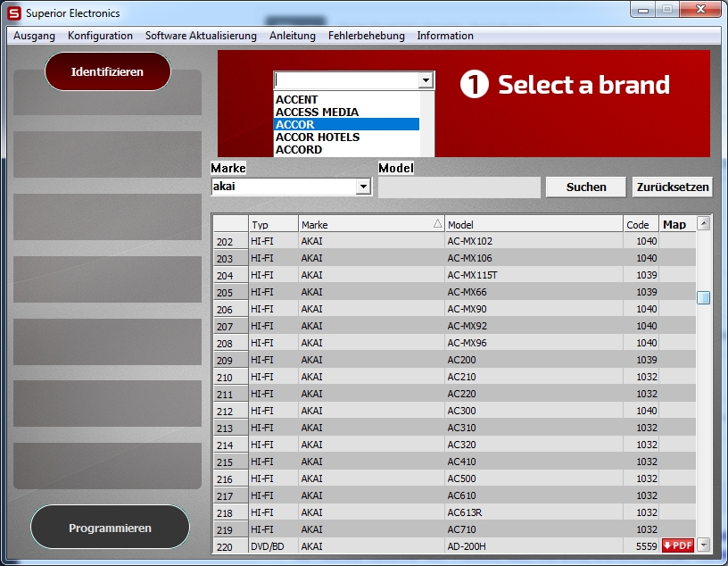Screen dimensions: 728x566
Task: Sort table by Marke column header
Action: (x=370, y=225)
